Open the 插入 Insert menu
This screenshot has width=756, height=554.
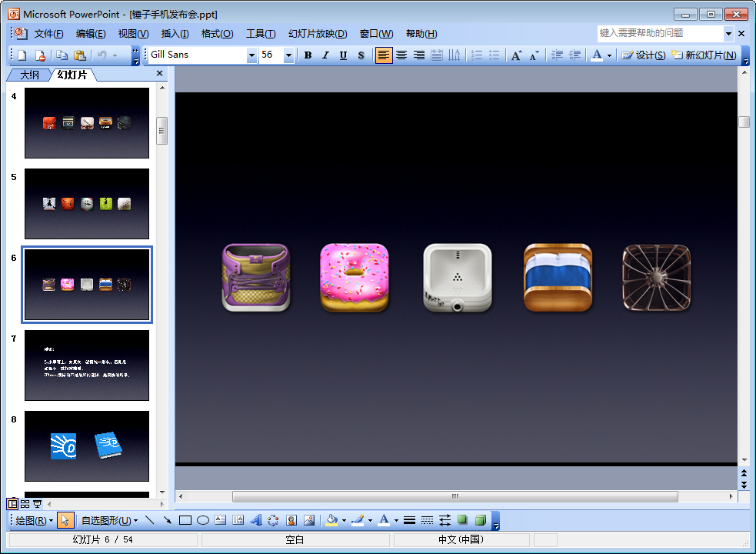[175, 34]
